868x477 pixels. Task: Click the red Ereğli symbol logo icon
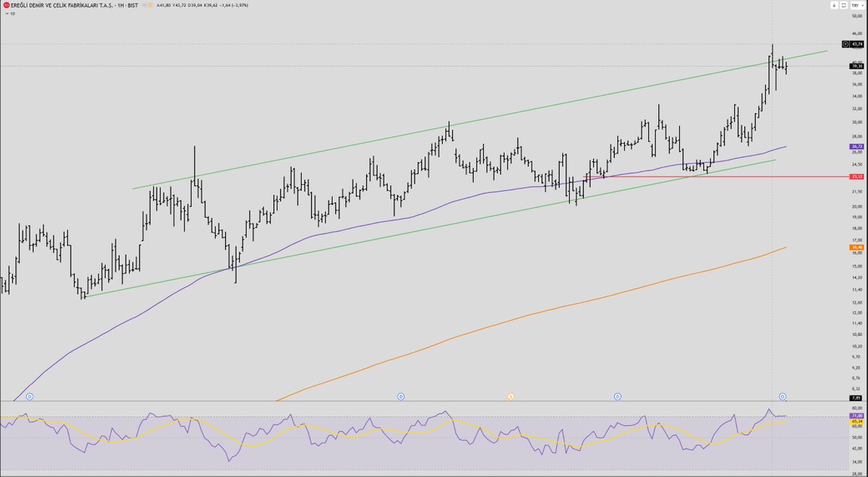[x=6, y=5]
